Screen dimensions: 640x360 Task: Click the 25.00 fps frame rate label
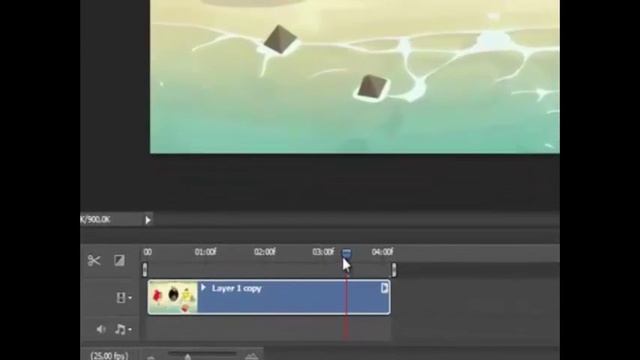[x=109, y=356]
